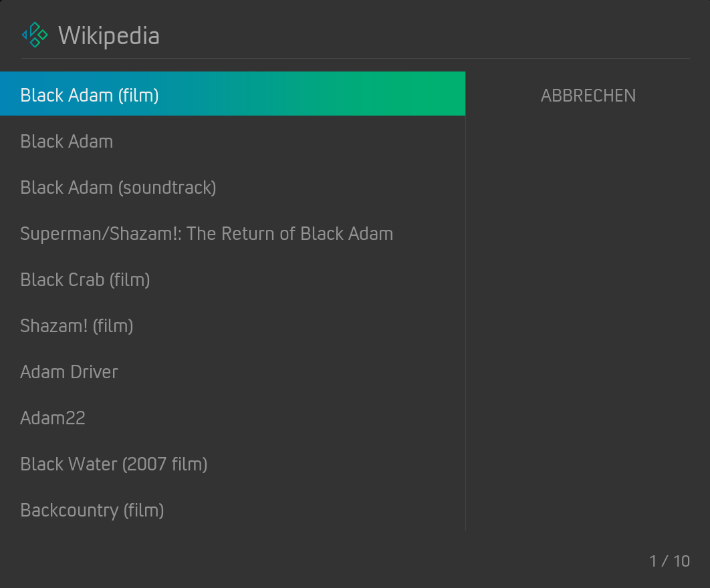
Task: Select Superman/Shazam!: The Return of Black Adam
Action: coord(232,234)
